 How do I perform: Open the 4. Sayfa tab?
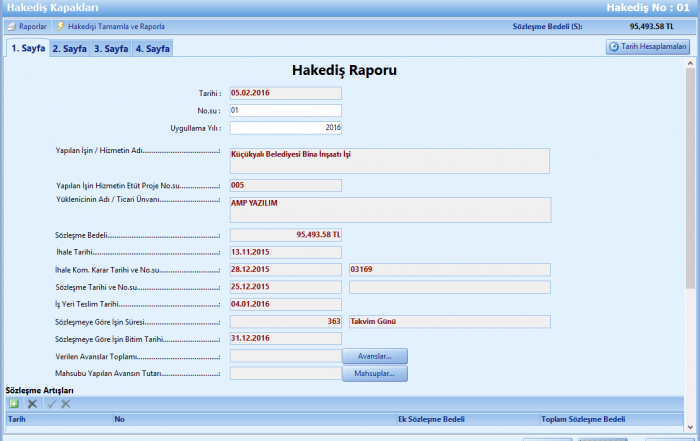tap(152, 48)
